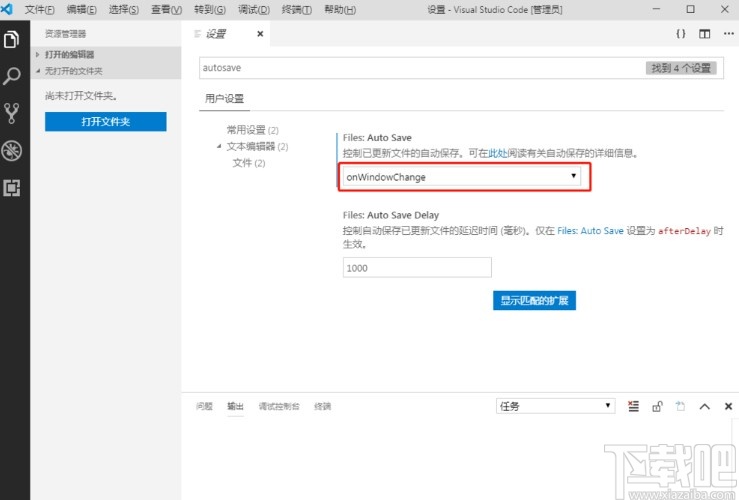Toggle the output scroll lock icon

point(657,406)
